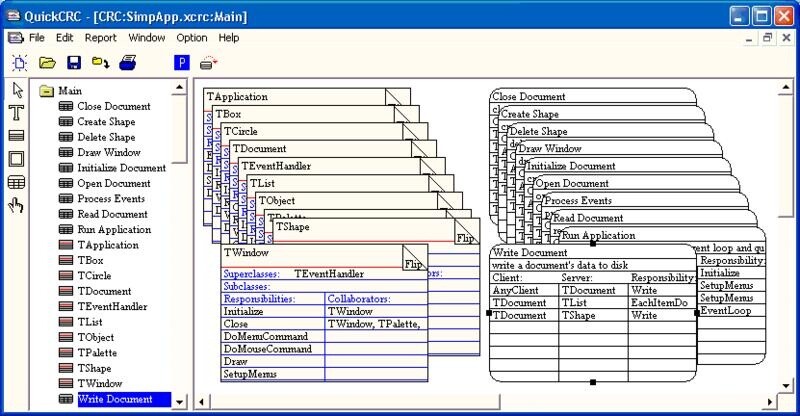This screenshot has width=800, height=416.
Task: Select the hand pan tool
Action: [16, 206]
